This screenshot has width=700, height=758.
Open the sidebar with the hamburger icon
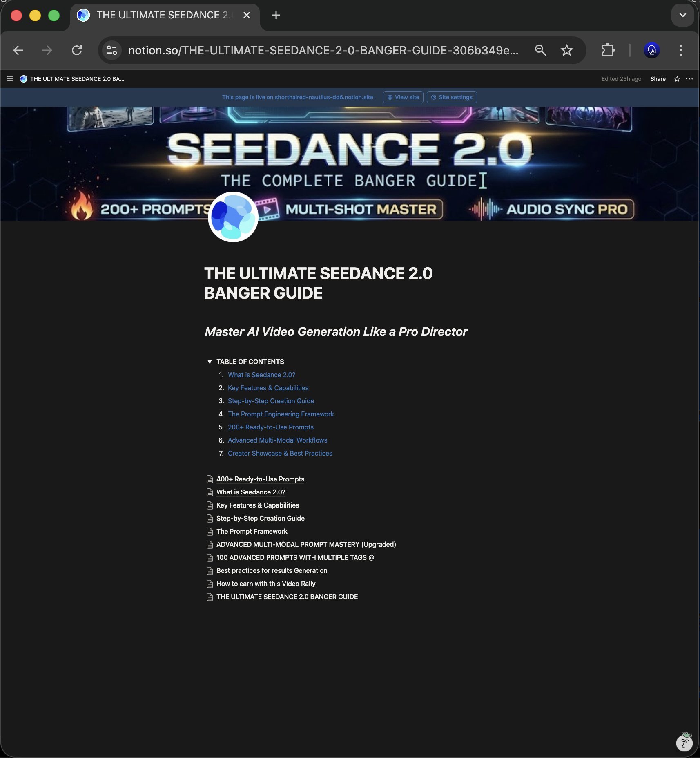point(10,79)
